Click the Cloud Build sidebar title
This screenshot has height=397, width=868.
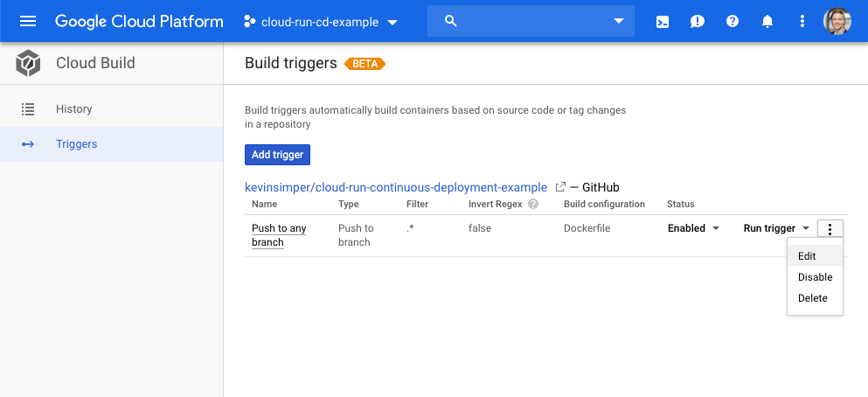coord(95,63)
